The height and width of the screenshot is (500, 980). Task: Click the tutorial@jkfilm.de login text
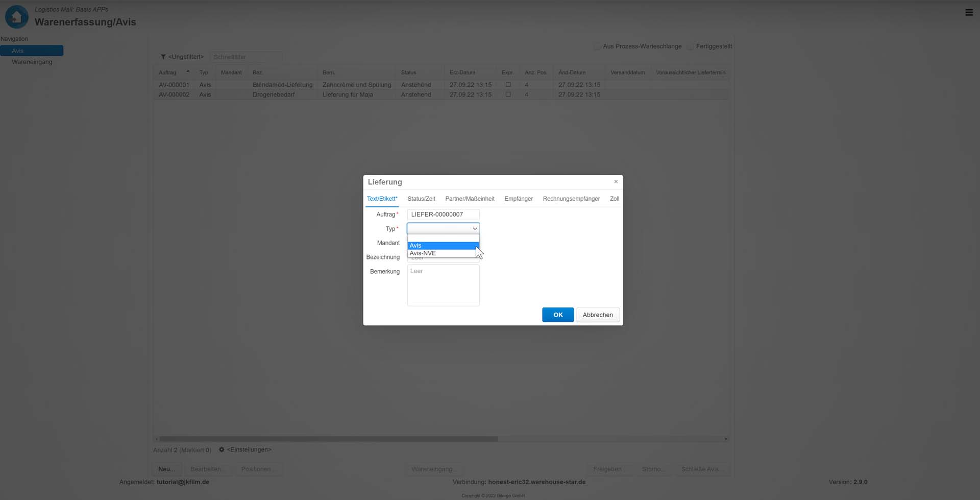183,482
